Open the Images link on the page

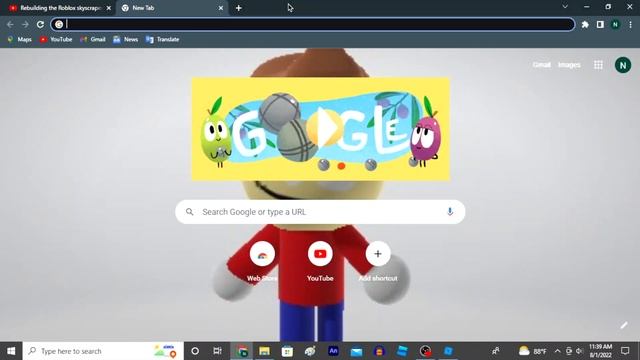[569, 65]
